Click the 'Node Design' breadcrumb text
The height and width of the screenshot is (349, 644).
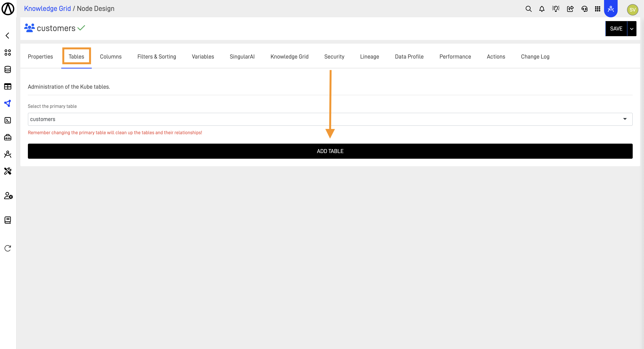(x=96, y=8)
